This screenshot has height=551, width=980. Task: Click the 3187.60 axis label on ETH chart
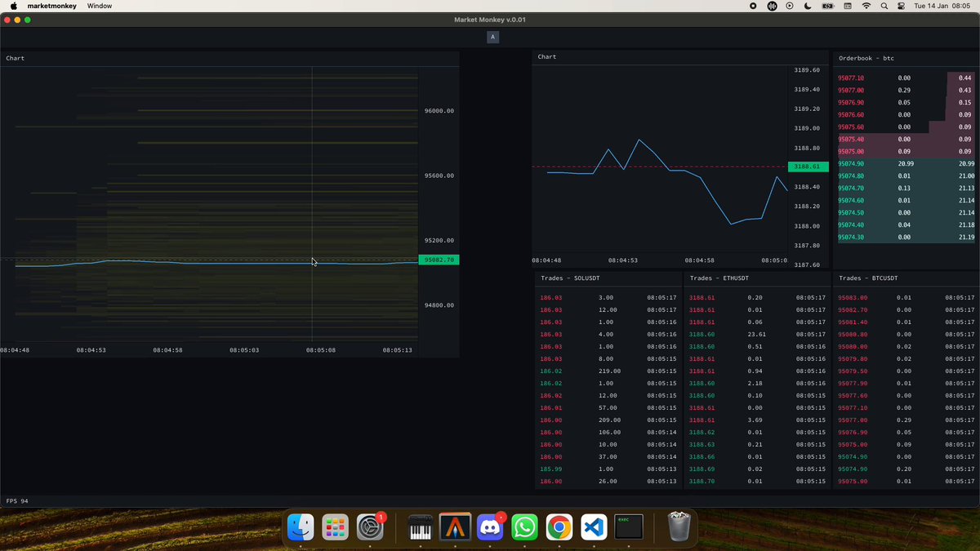pos(808,264)
